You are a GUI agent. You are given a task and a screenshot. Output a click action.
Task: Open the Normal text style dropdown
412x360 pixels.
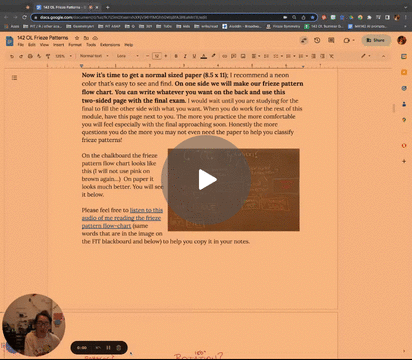tap(94, 56)
